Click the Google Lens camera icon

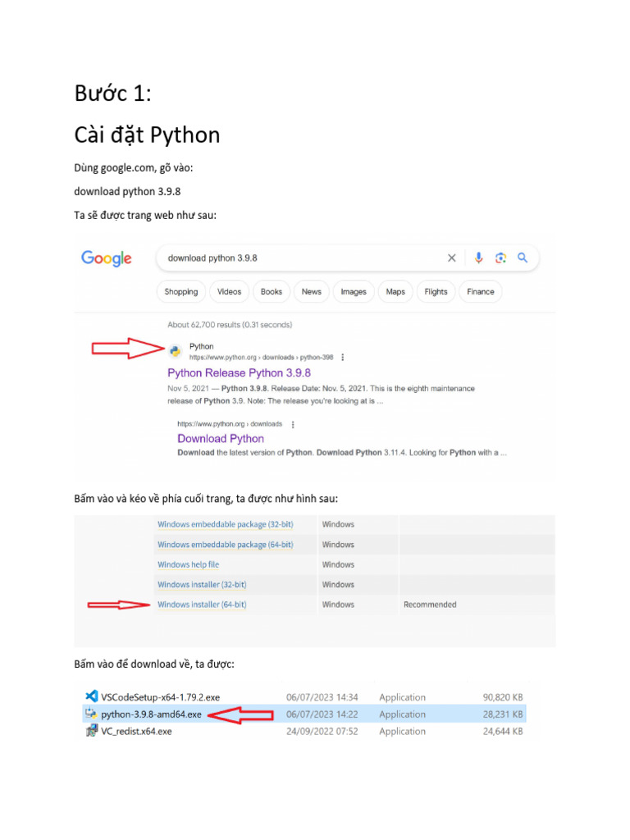[x=501, y=258]
